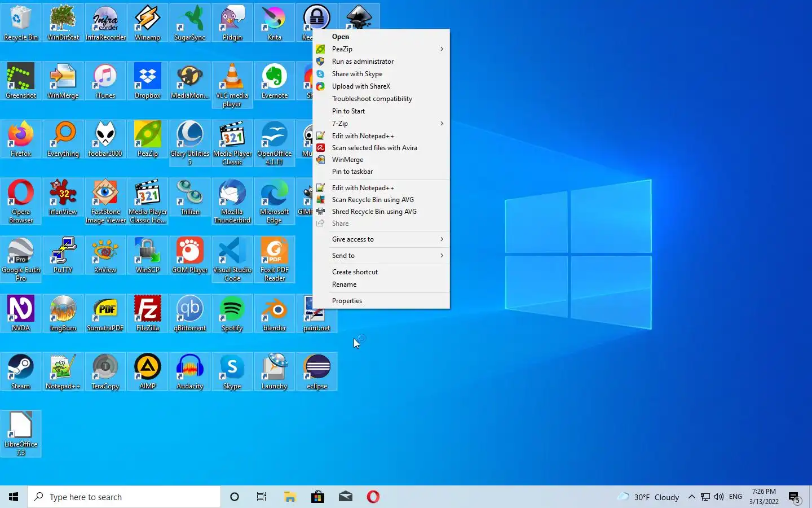Show hidden system tray icons
Viewport: 812px width, 508px height.
[692, 497]
